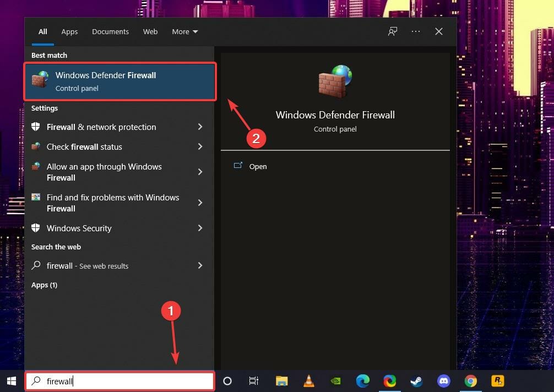Click the Cortana circle icon on the taskbar
This screenshot has width=554, height=392.
click(227, 380)
